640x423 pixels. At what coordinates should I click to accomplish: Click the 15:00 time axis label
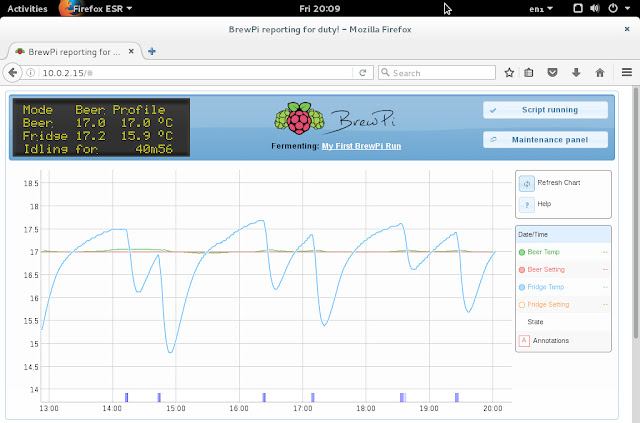pos(176,408)
